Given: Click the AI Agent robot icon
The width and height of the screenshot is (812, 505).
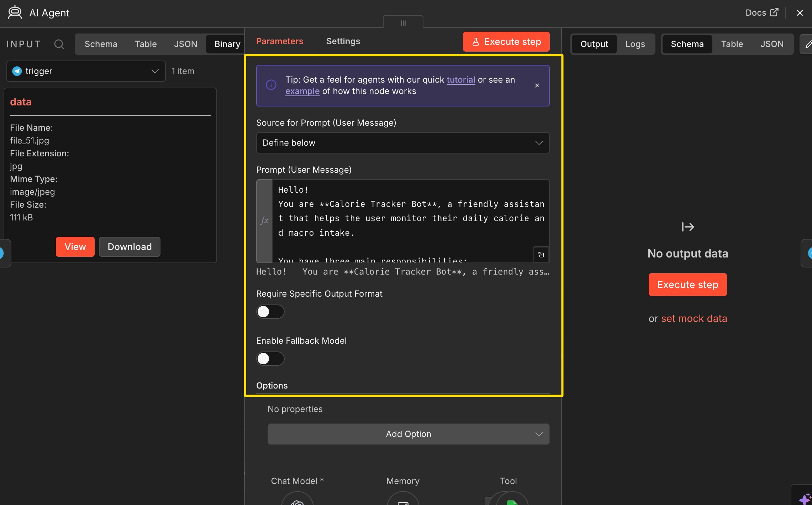Looking at the screenshot, I should coord(15,13).
